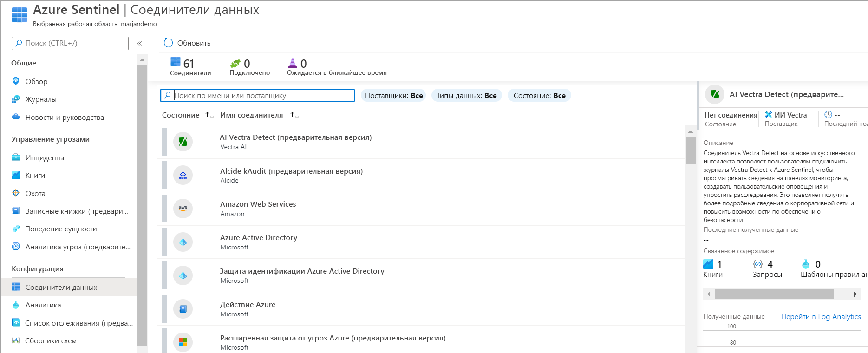This screenshot has height=353, width=868.
Task: Click the Аналитика угроз icon
Action: click(x=16, y=246)
